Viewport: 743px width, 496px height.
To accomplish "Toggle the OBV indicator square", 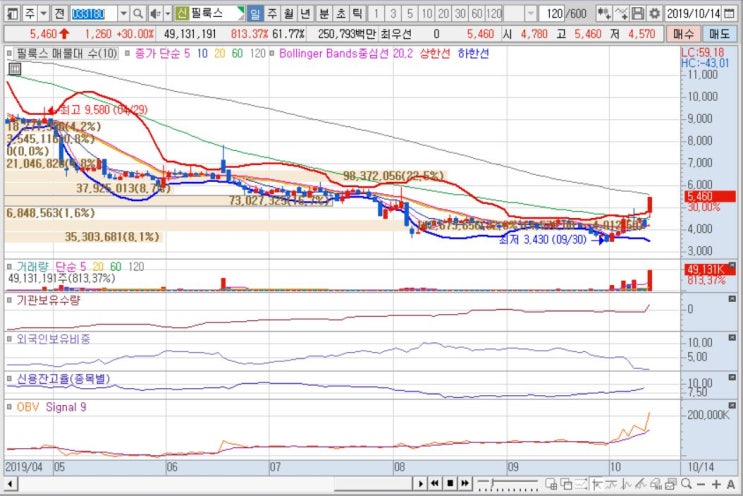I will click(10, 407).
